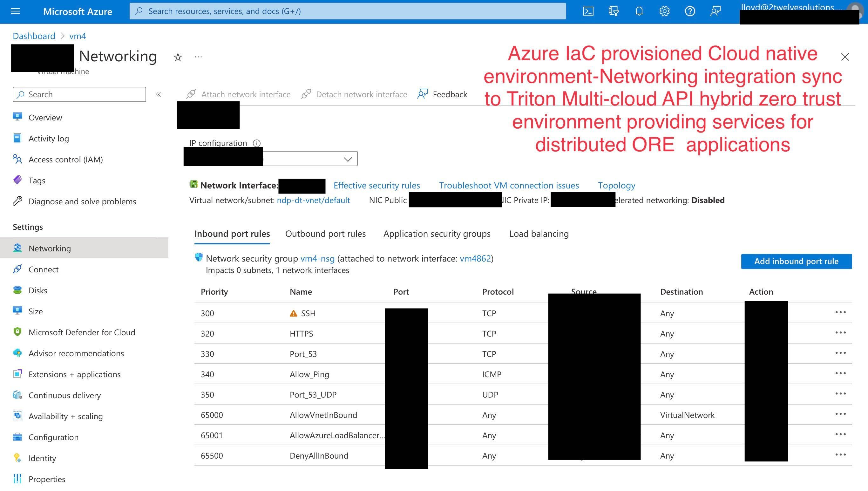Open Tags in the sidebar
Screen dimensions: 868x491
point(37,180)
